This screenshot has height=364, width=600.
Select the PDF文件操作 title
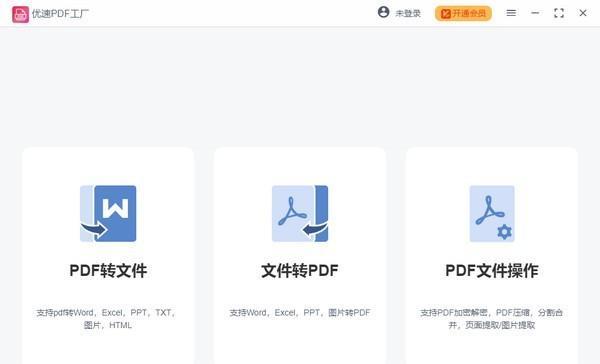point(492,271)
